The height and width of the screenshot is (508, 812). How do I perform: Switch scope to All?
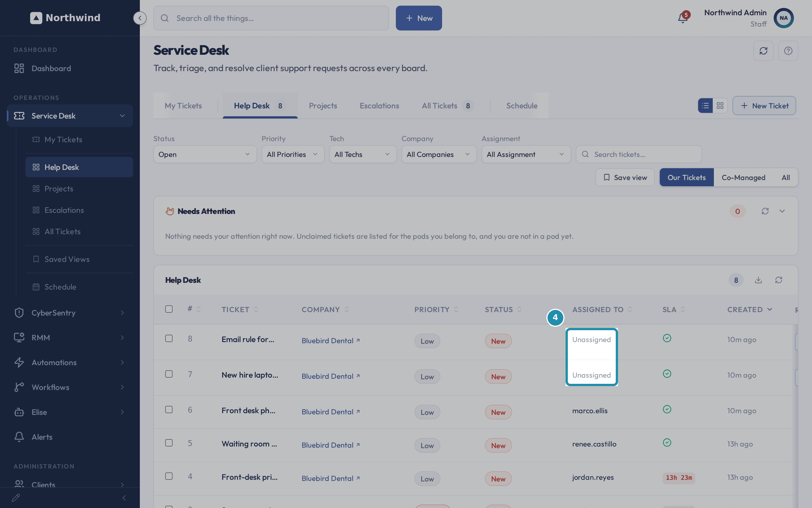tap(785, 178)
